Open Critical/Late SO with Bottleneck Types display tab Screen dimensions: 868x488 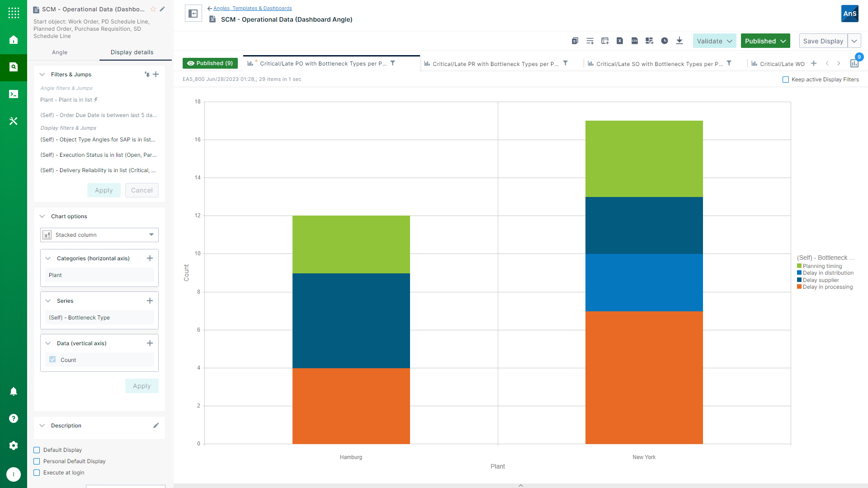659,64
